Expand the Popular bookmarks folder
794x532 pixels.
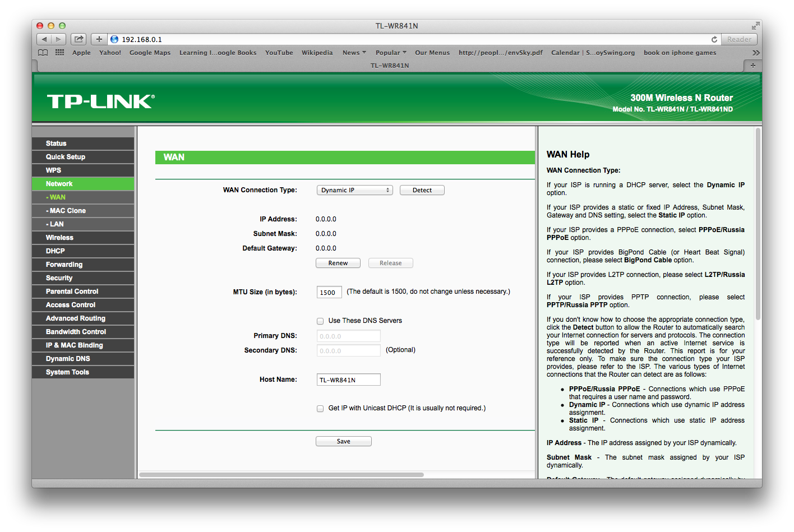point(391,53)
